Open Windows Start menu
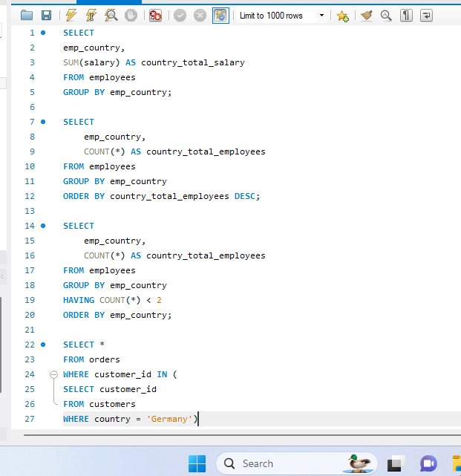Screen dimensions: 461x476 click(x=197, y=463)
